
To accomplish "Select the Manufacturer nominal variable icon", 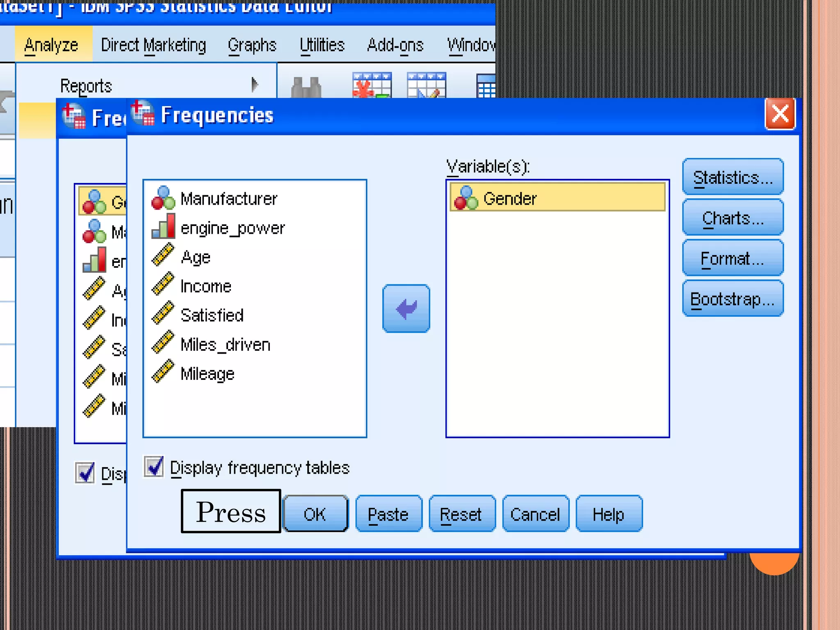I will tap(163, 199).
